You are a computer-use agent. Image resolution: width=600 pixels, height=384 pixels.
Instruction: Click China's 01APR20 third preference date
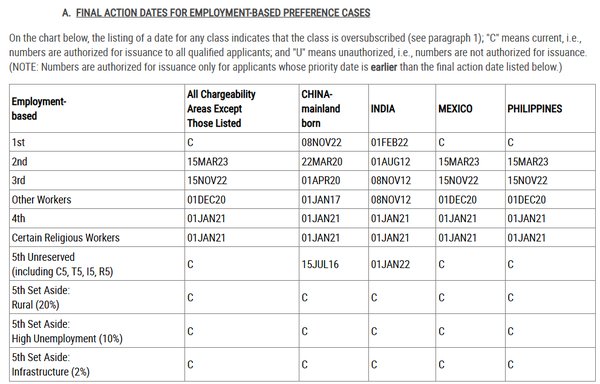coord(321,180)
